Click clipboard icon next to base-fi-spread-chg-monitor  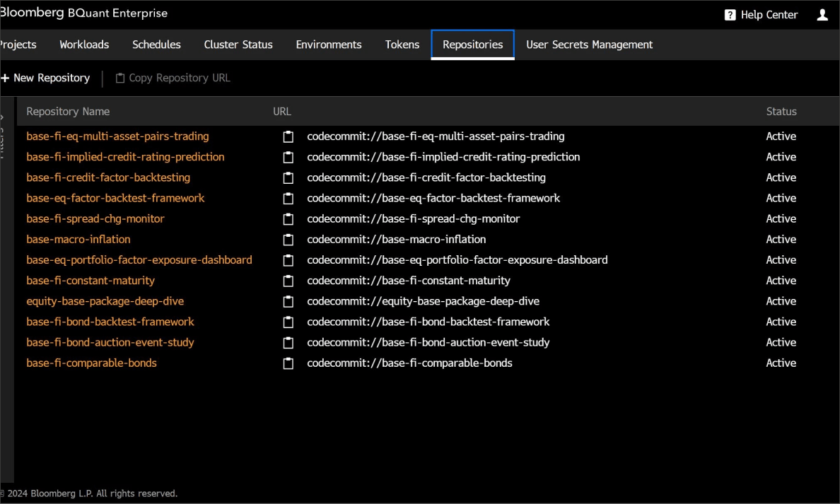pyautogui.click(x=288, y=219)
